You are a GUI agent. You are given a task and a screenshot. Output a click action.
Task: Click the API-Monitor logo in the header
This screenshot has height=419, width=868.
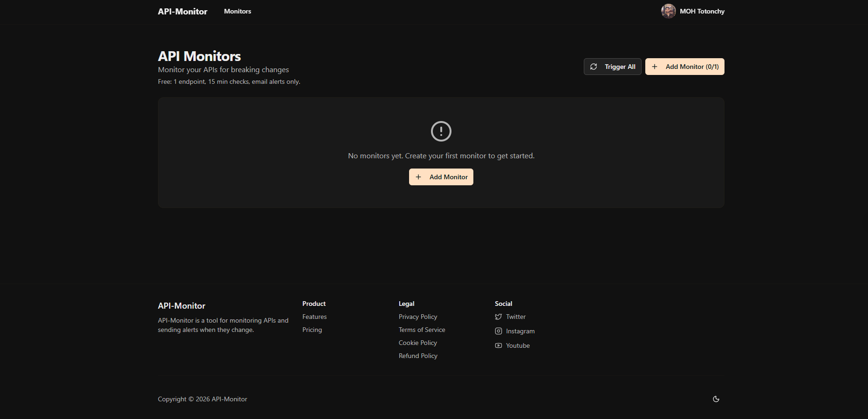[x=182, y=11]
